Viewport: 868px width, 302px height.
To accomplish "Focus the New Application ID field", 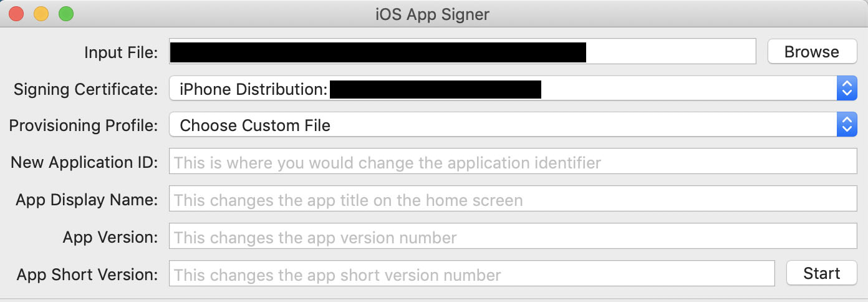I will (x=513, y=162).
